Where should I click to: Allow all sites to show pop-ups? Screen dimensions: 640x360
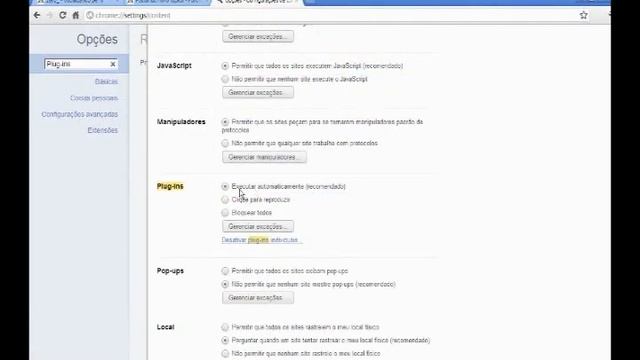[225, 271]
